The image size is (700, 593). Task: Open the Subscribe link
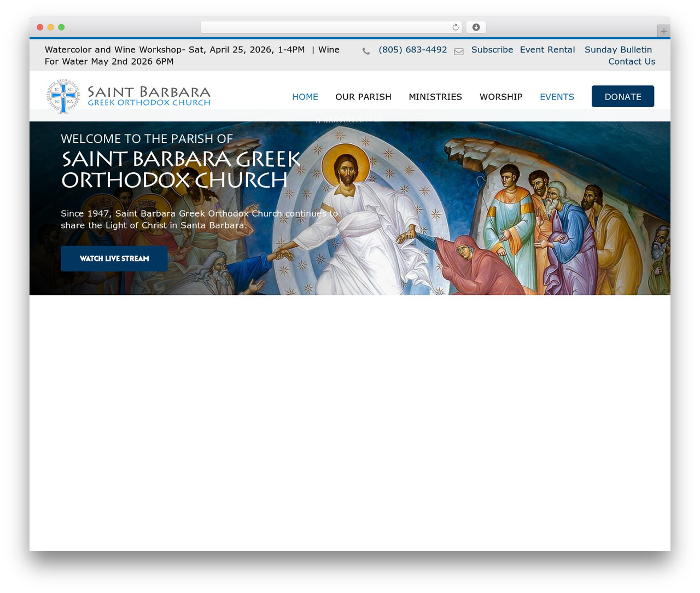pyautogui.click(x=492, y=50)
